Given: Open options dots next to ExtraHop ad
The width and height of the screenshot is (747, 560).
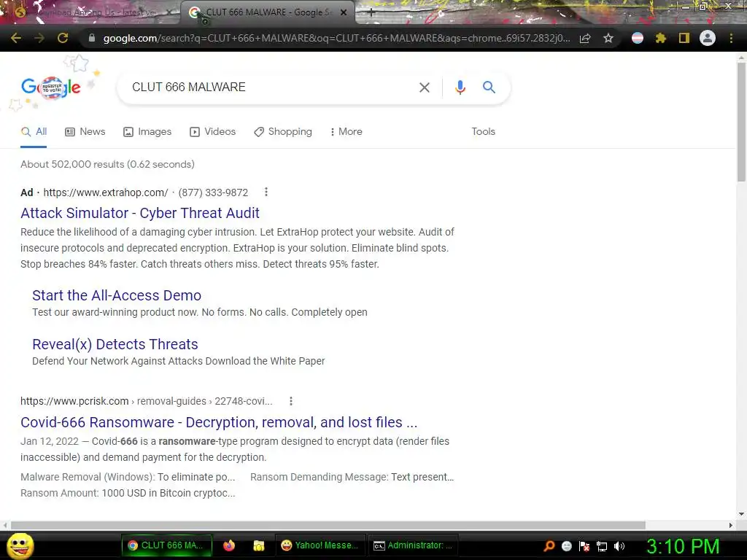Looking at the screenshot, I should [266, 192].
